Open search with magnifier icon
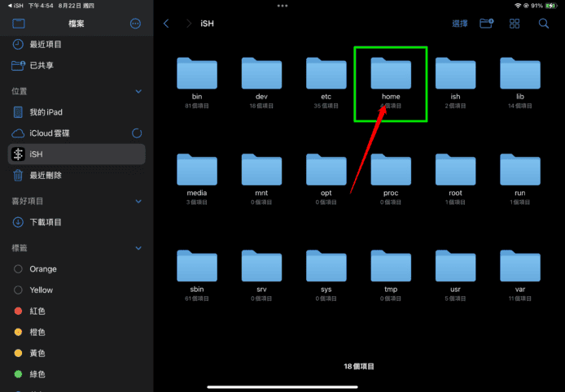 click(542, 24)
